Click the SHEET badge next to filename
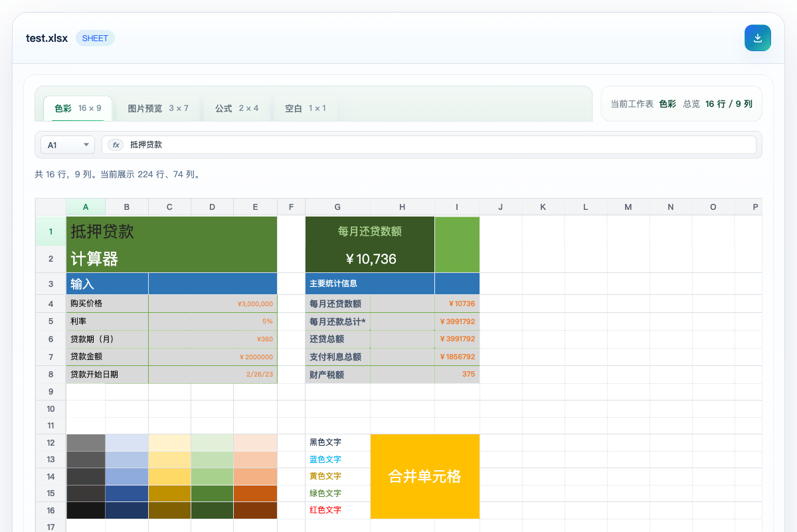This screenshot has height=532, width=797. click(x=95, y=38)
